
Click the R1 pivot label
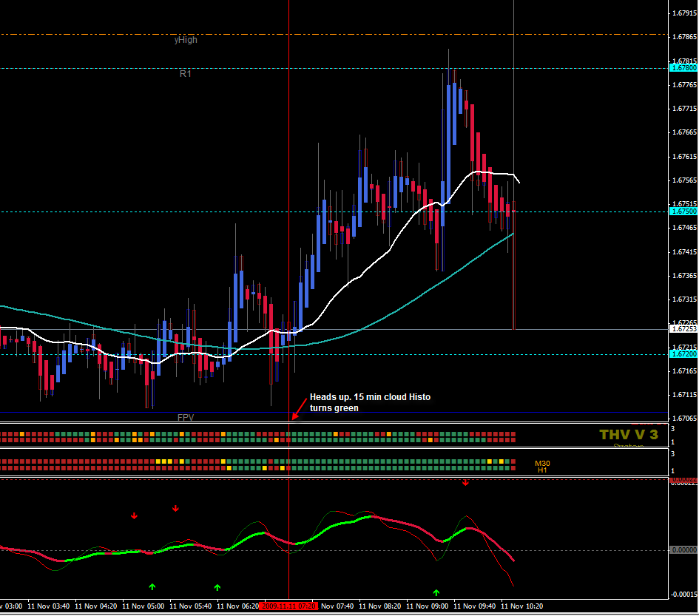186,73
